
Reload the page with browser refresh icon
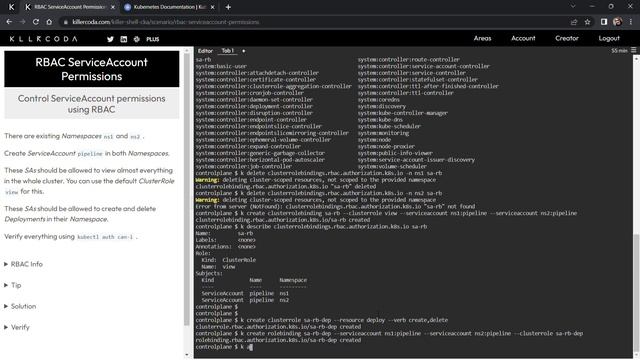36,22
